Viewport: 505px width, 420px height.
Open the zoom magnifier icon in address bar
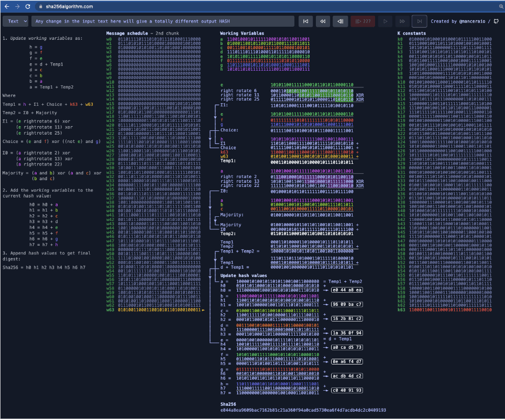[x=501, y=6]
